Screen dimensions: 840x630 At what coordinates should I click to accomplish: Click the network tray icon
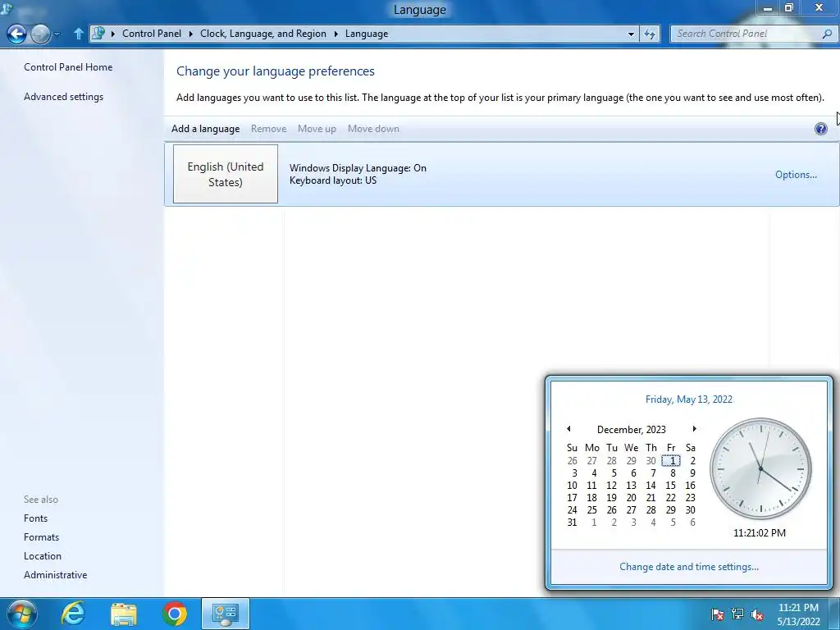(x=737, y=614)
